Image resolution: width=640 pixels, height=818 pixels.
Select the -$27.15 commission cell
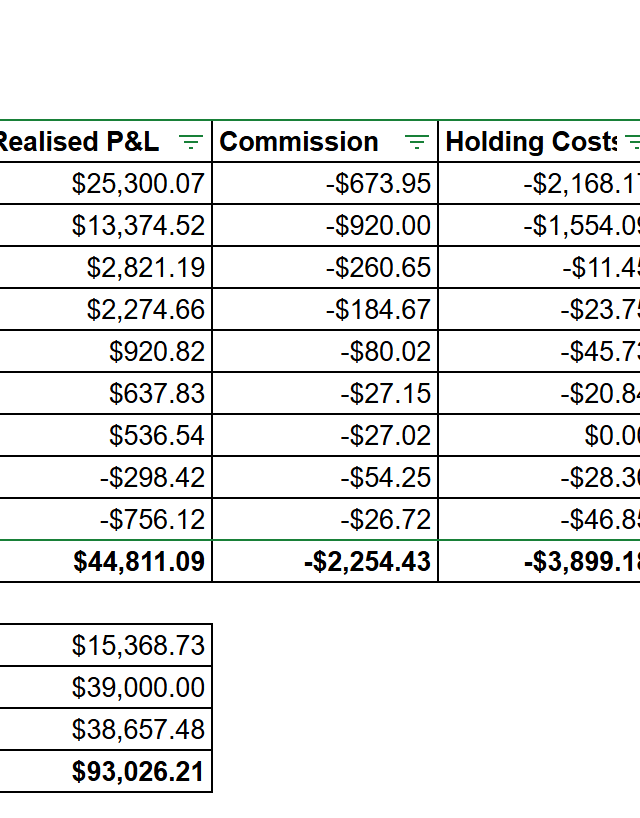pyautogui.click(x=325, y=393)
